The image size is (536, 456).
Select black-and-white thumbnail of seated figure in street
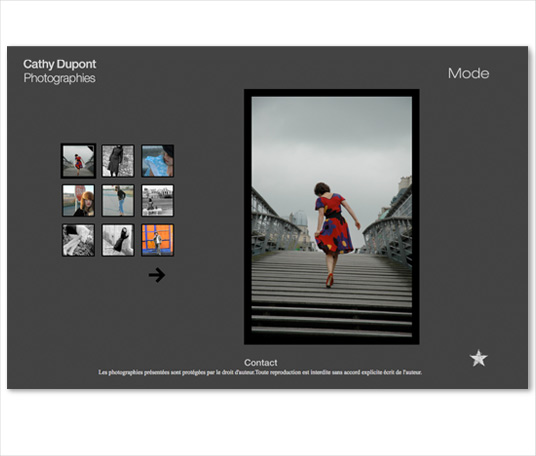(x=158, y=200)
